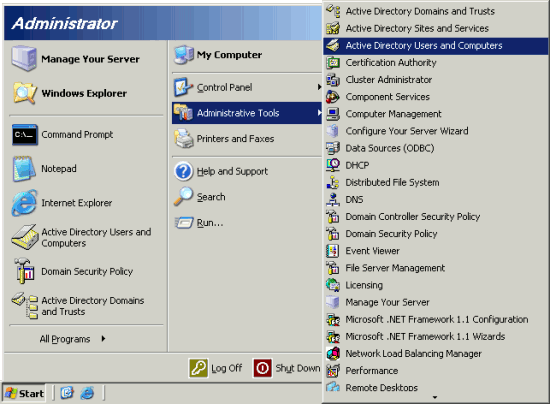Expand the Control Panel submenu arrow

(x=319, y=87)
